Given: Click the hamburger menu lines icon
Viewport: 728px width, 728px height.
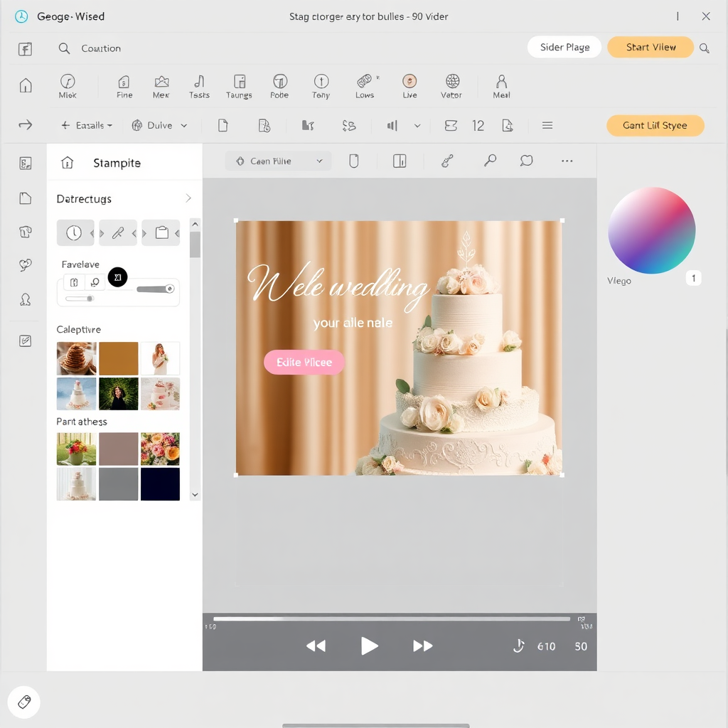Looking at the screenshot, I should (547, 125).
